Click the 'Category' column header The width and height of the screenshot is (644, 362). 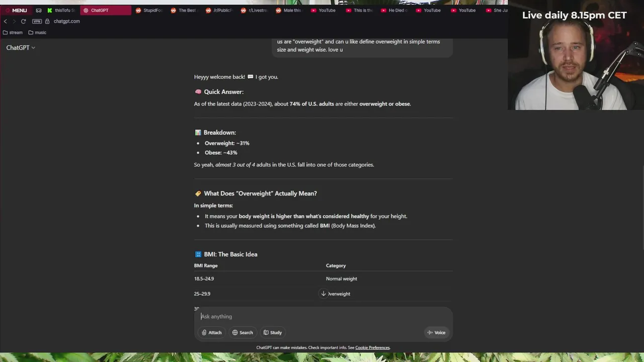[336, 265]
